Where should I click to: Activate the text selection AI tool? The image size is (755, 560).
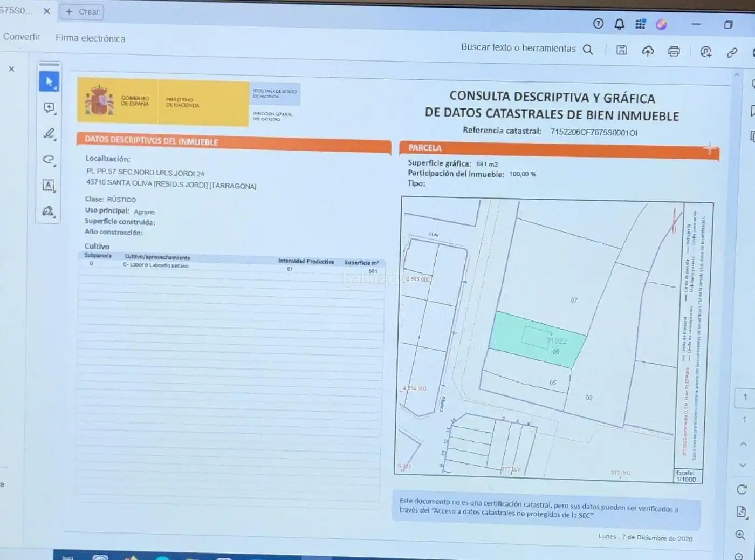pos(49,186)
